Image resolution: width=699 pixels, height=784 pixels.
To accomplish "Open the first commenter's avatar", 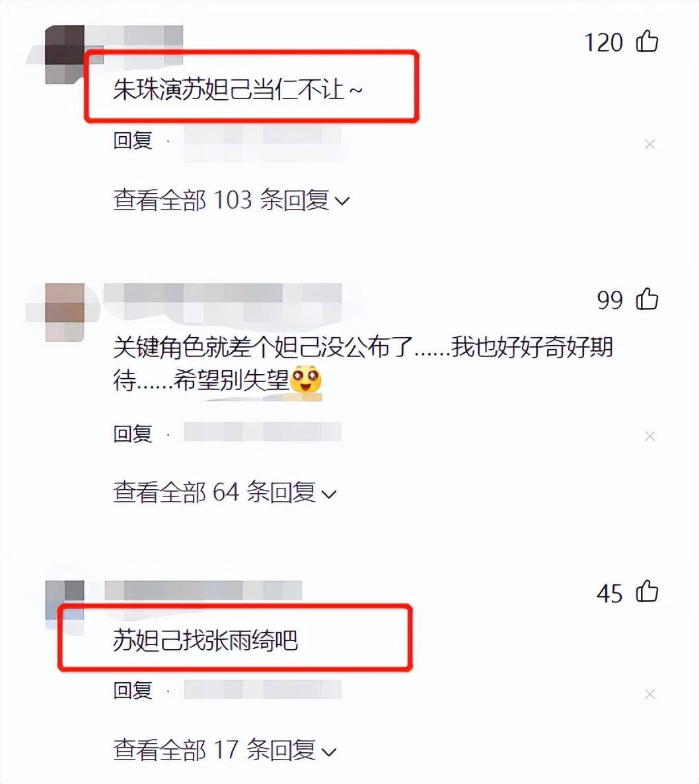I will 65,54.
